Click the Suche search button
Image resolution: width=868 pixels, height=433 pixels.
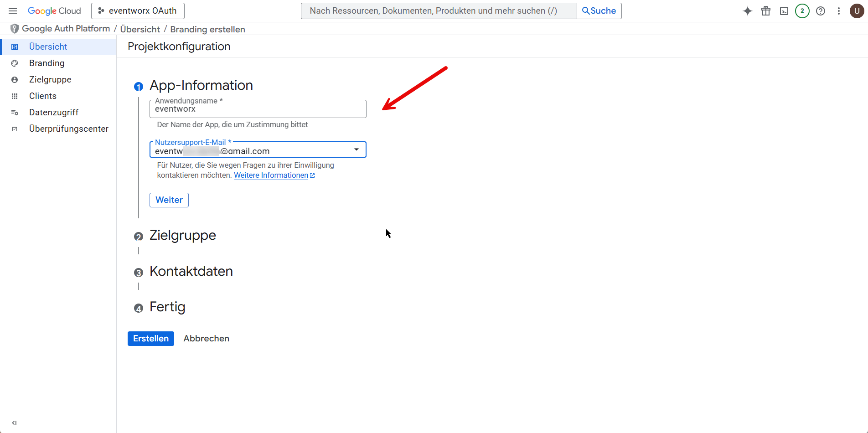599,11
